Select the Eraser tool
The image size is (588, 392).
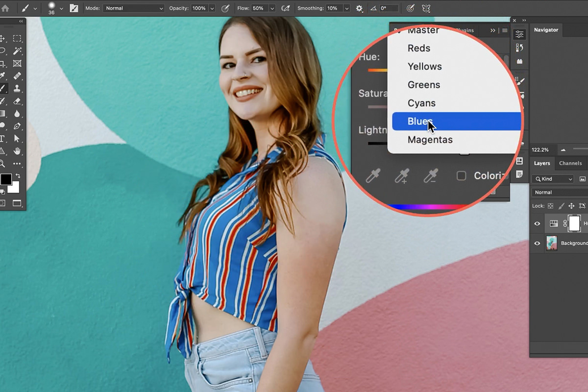(17, 101)
